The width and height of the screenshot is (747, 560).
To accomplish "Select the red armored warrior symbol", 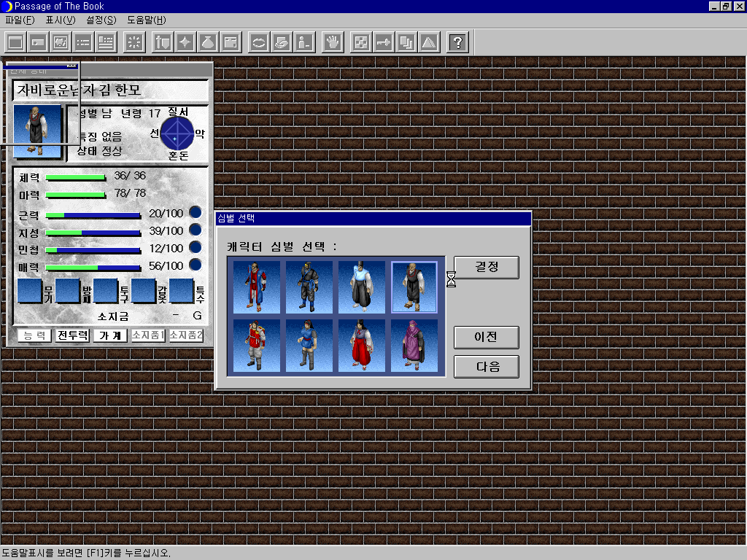I will pos(257,346).
